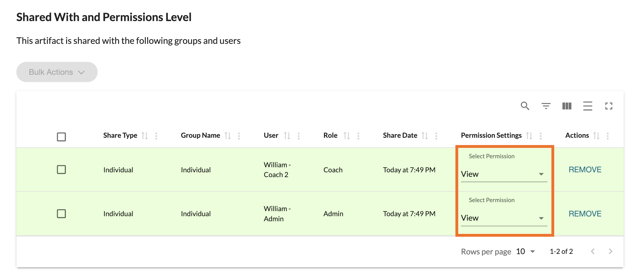644x280 pixels.
Task: Select the William - Admin row checkbox
Action: (61, 214)
